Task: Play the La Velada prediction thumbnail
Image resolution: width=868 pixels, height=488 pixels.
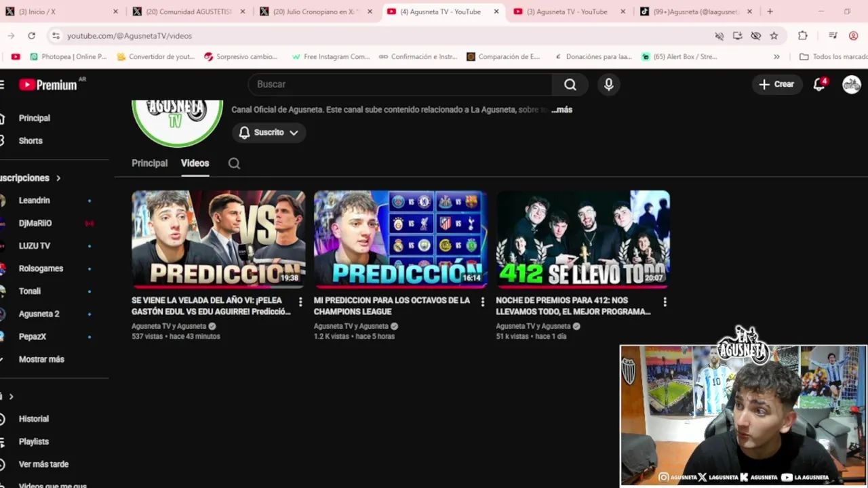Action: 218,239
